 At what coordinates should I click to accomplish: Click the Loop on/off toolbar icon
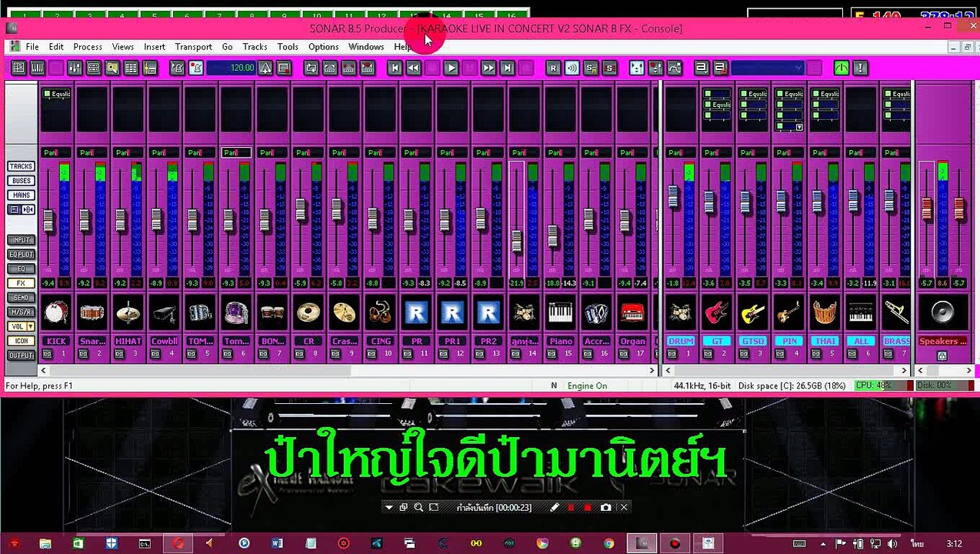tap(311, 68)
